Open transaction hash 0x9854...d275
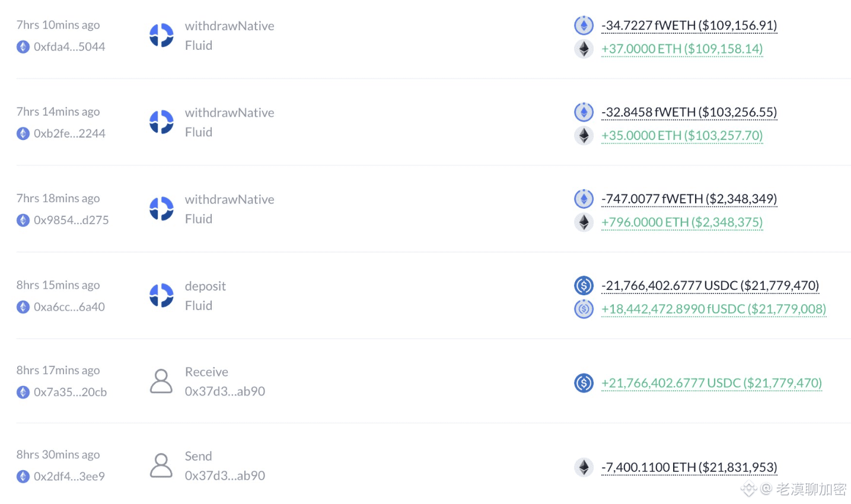Screen dimensions: 851x504 [71, 220]
